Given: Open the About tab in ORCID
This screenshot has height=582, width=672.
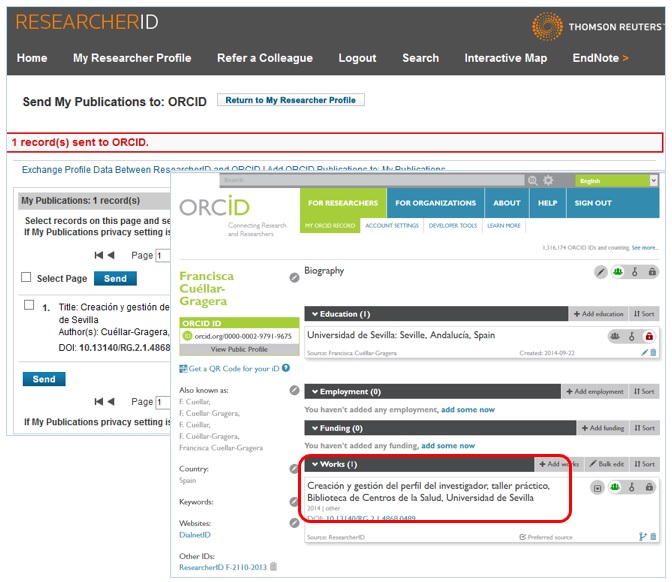Looking at the screenshot, I should pyautogui.click(x=507, y=203).
